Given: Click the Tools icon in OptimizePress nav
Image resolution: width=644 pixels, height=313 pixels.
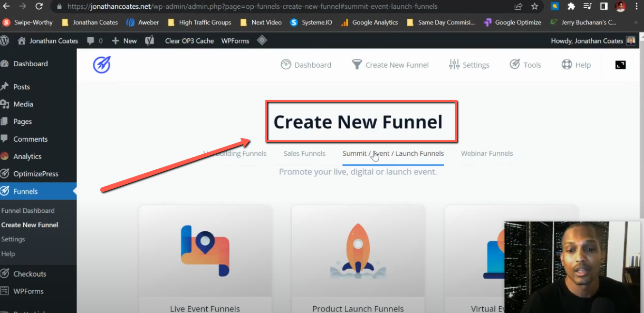Looking at the screenshot, I should click(x=514, y=64).
